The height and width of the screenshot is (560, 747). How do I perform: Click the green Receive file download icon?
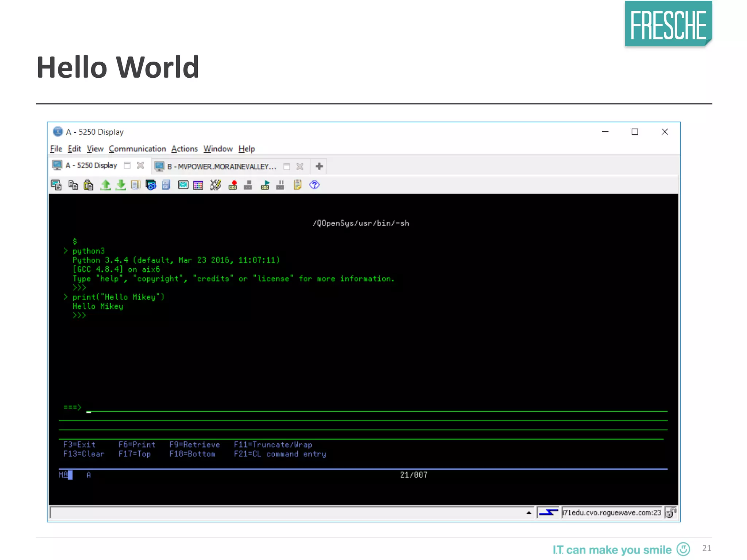coord(121,185)
